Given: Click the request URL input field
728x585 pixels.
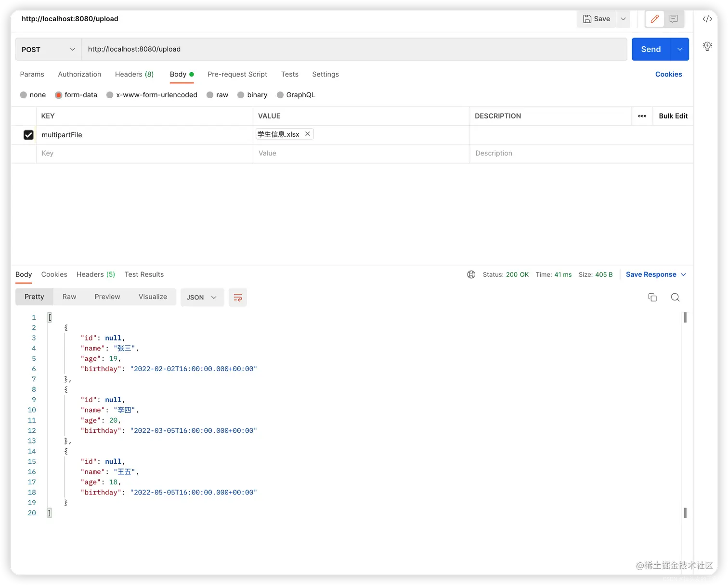Looking at the screenshot, I should point(354,49).
